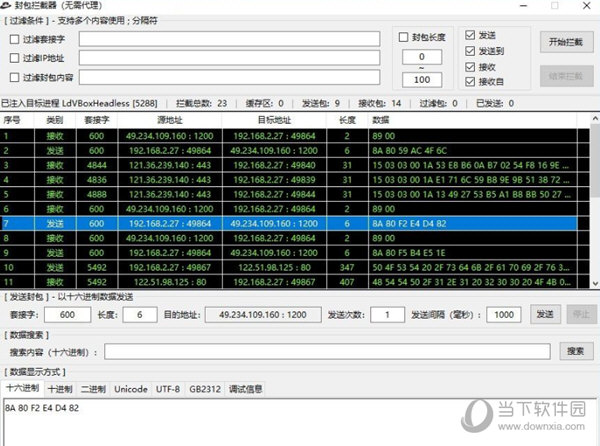Switch to the 二进制 tab

pos(93,389)
